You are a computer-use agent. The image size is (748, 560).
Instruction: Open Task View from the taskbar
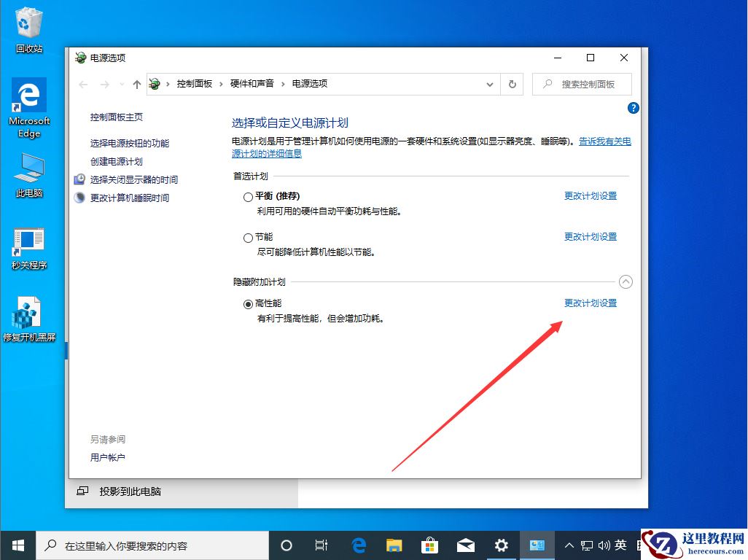321,545
